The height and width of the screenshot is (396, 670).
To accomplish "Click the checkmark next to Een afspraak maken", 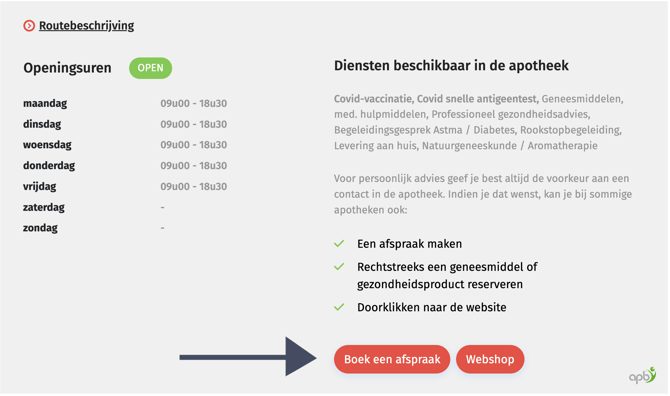I will tap(339, 244).
